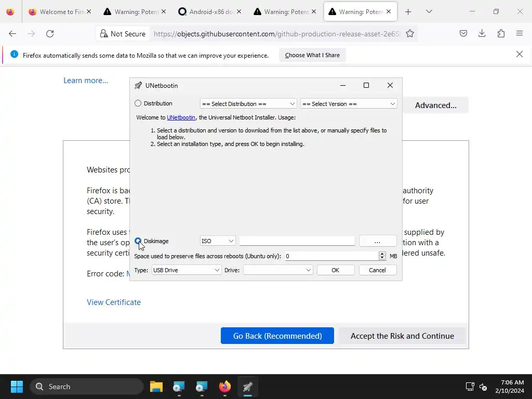Click Go Back (Recommended) button
Screen dimensions: 532x399
click(277, 336)
